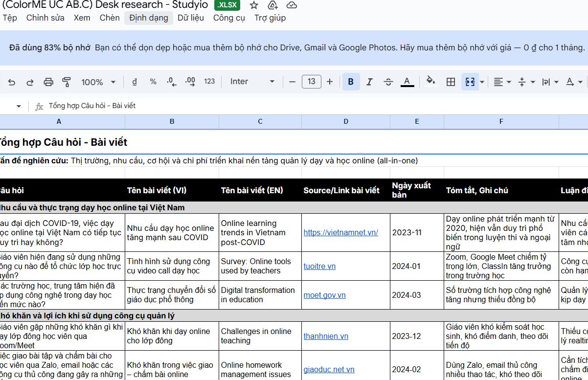The width and height of the screenshot is (588, 380).
Task: Click the Redo arrow icon
Action: (30, 82)
